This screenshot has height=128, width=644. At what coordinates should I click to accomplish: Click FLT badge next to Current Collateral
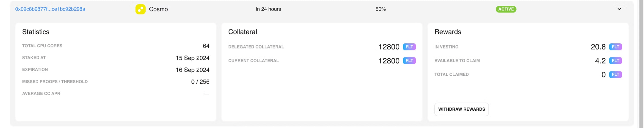click(409, 61)
